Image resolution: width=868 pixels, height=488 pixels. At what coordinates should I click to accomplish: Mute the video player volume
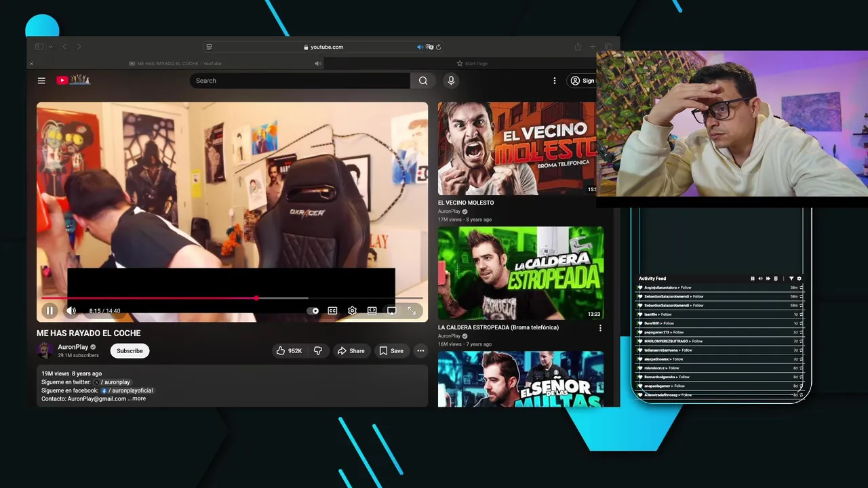(x=71, y=310)
